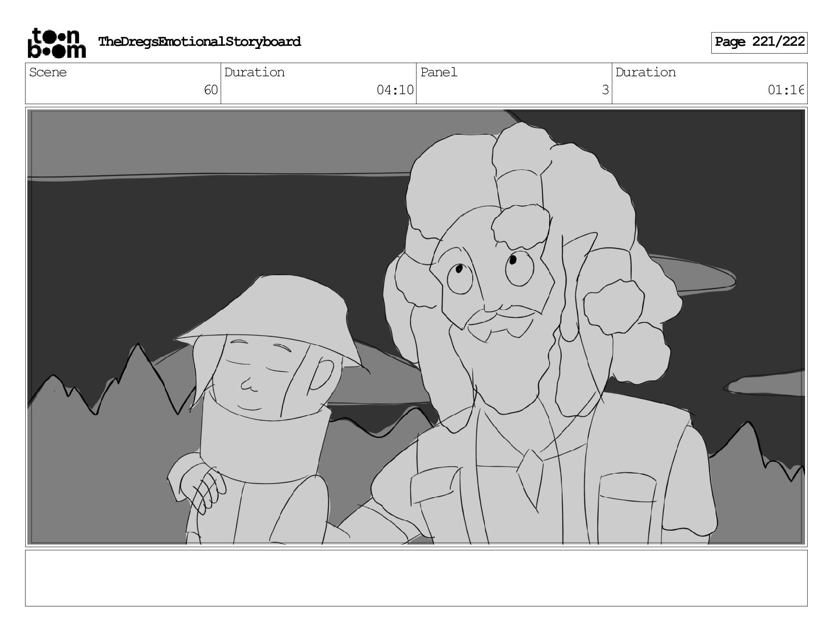The height and width of the screenshot is (644, 834).
Task: Click the scene number 60
Action: tap(211, 90)
